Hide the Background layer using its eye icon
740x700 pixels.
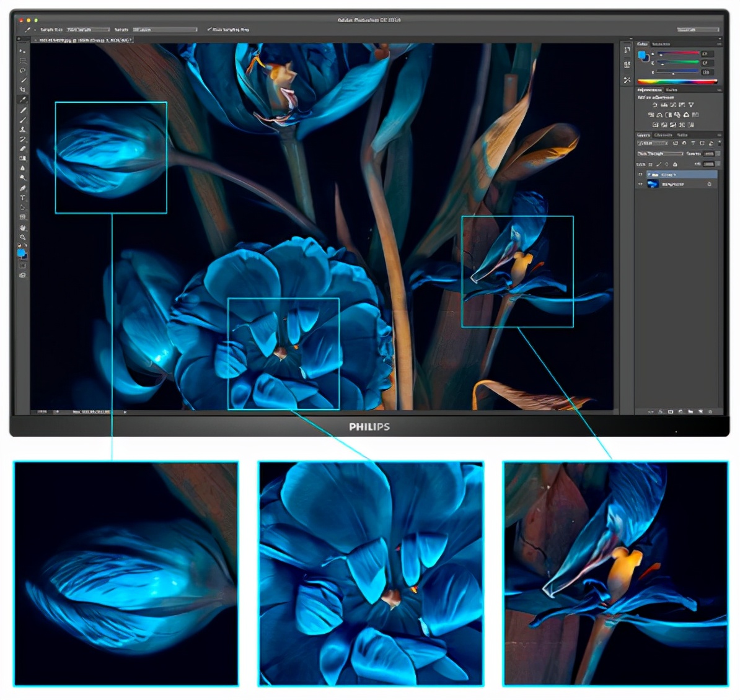tap(640, 184)
